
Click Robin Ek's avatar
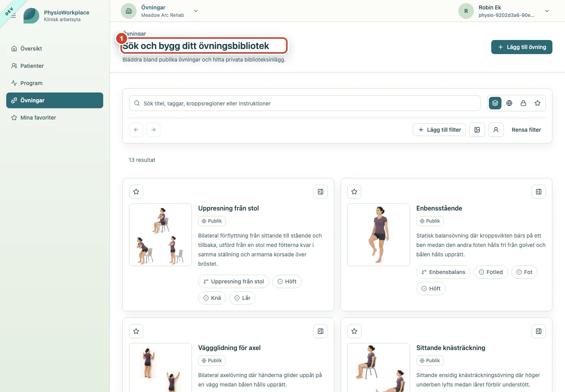tap(466, 11)
